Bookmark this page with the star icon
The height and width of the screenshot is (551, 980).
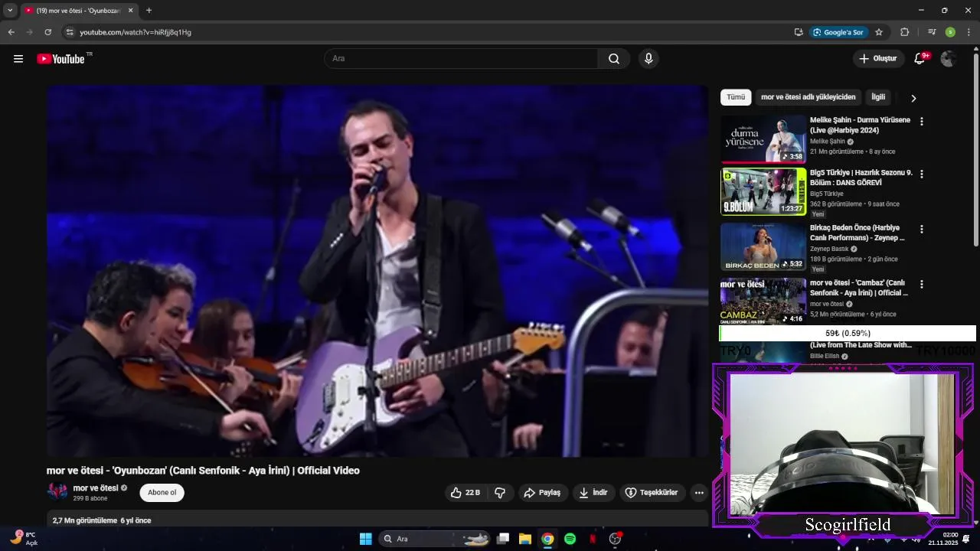(879, 32)
